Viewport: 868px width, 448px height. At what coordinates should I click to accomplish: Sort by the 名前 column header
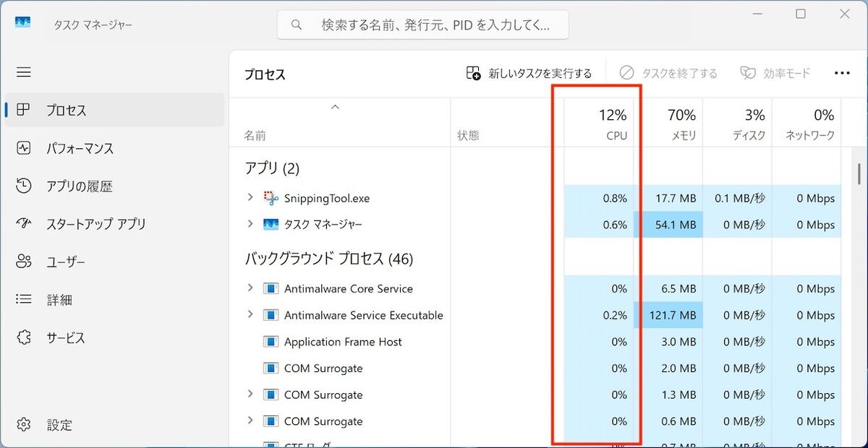(x=340, y=123)
